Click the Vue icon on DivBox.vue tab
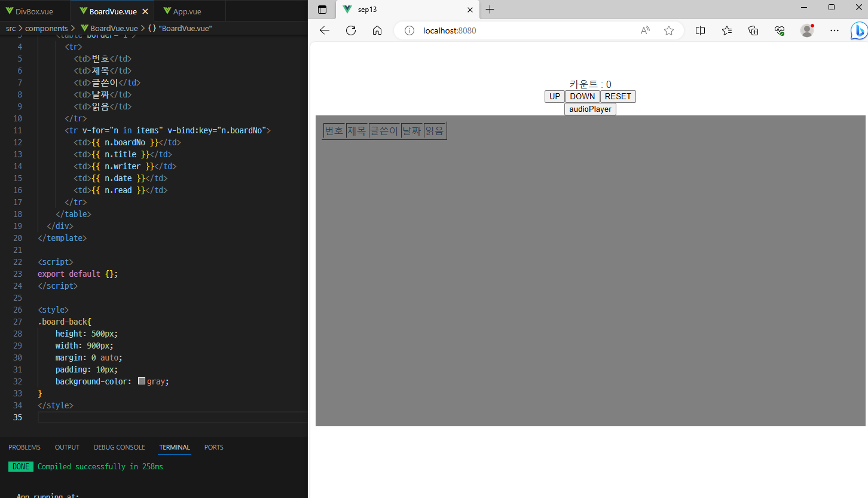 pyautogui.click(x=10, y=11)
